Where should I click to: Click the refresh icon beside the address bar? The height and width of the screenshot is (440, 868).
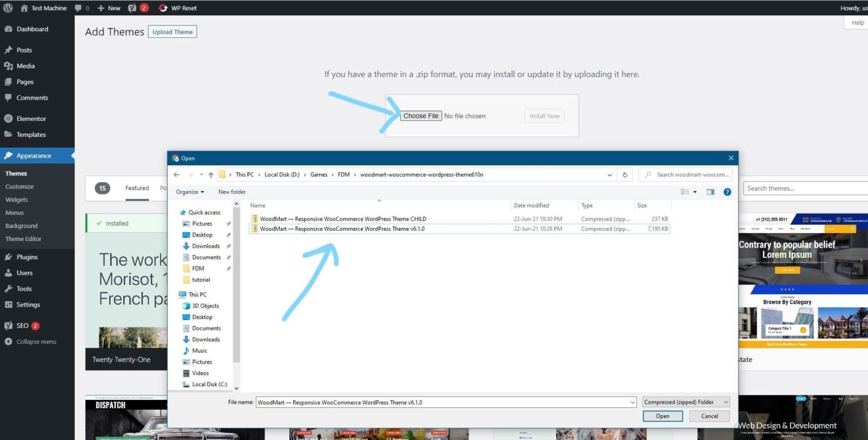click(624, 174)
